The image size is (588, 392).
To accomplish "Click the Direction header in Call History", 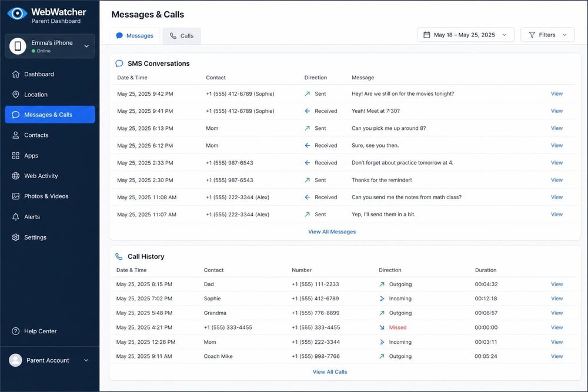I will [390, 270].
